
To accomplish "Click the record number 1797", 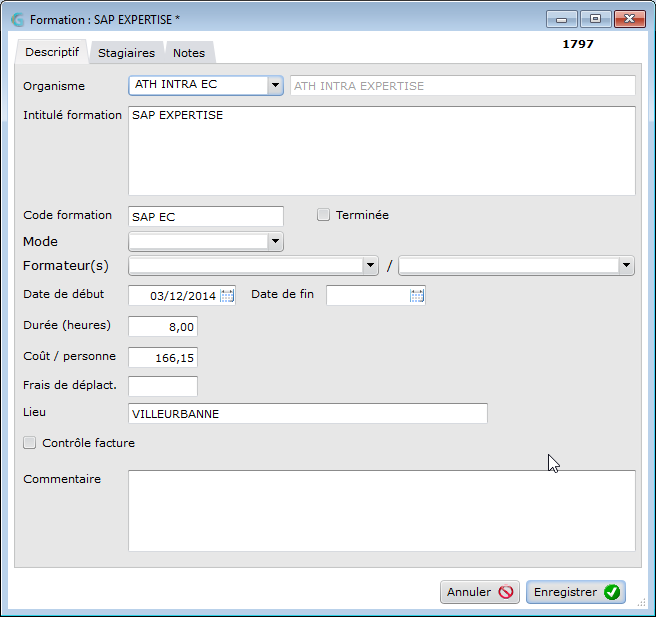I will click(x=578, y=44).
